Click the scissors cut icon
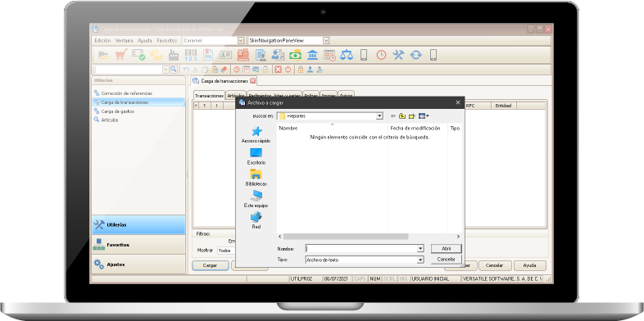This screenshot has width=644, height=321. [196, 70]
